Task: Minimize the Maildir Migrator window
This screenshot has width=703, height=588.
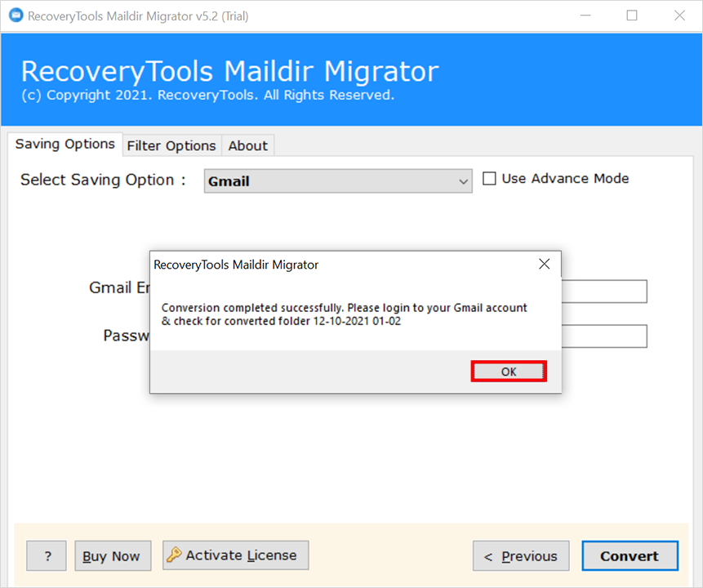Action: [x=585, y=16]
